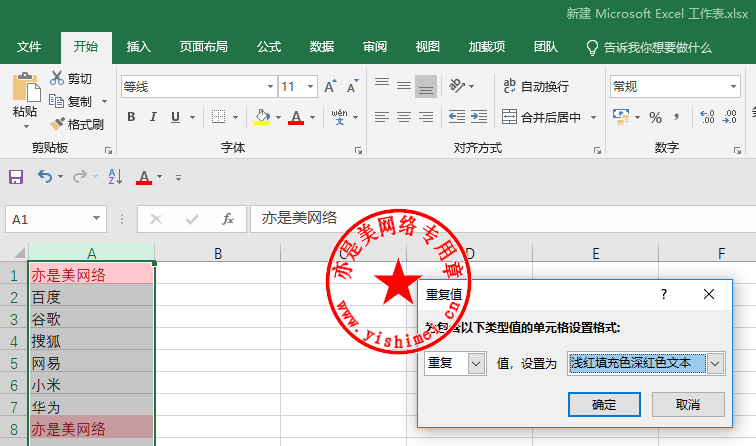The height and width of the screenshot is (446, 756).
Task: Click 取消 in duplicate values dialog
Action: 688,405
